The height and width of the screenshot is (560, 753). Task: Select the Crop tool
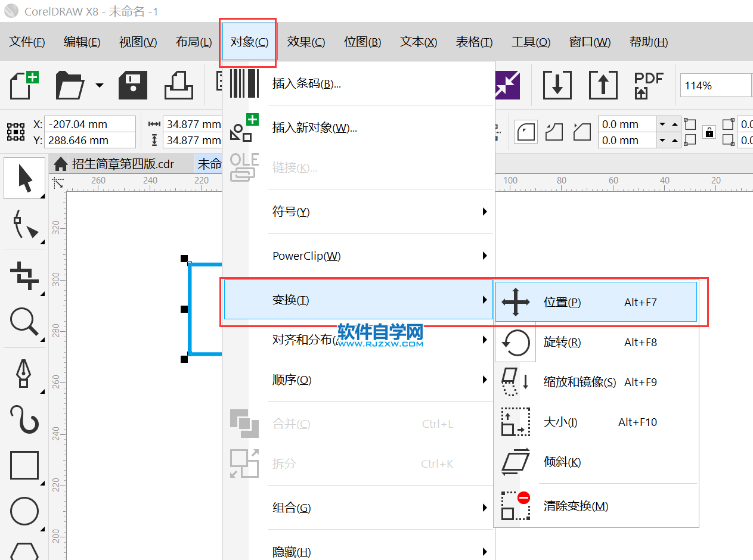click(25, 275)
